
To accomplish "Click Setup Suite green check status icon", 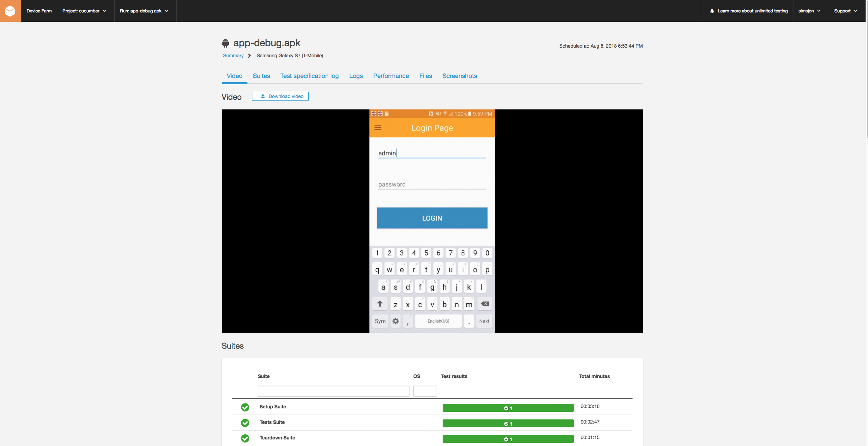I will pos(245,407).
